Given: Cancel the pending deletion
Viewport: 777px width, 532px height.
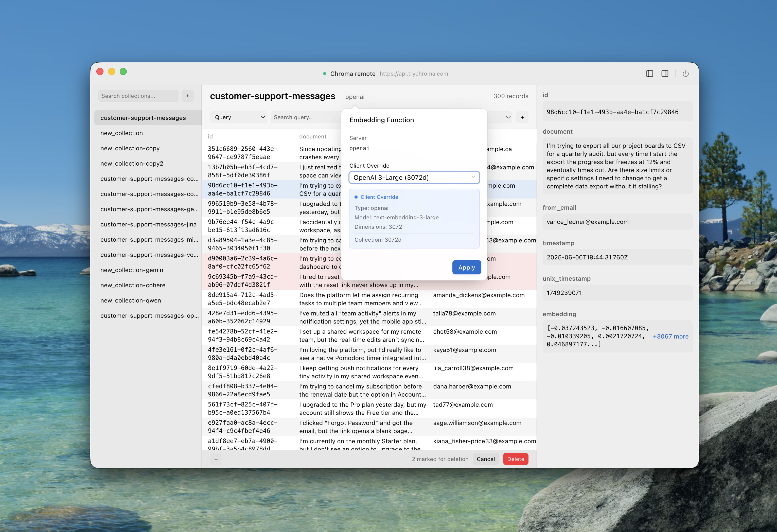Looking at the screenshot, I should [x=485, y=459].
